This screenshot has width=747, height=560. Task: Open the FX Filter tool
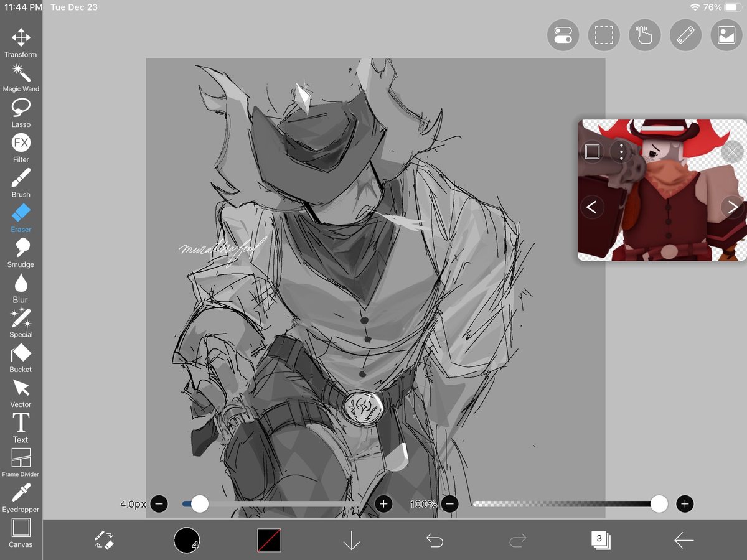21,148
